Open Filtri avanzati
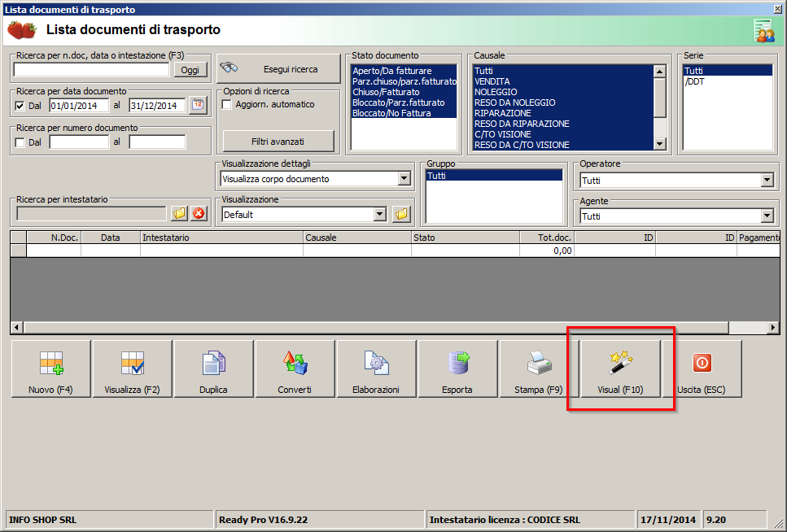787x532 pixels. pos(278,142)
